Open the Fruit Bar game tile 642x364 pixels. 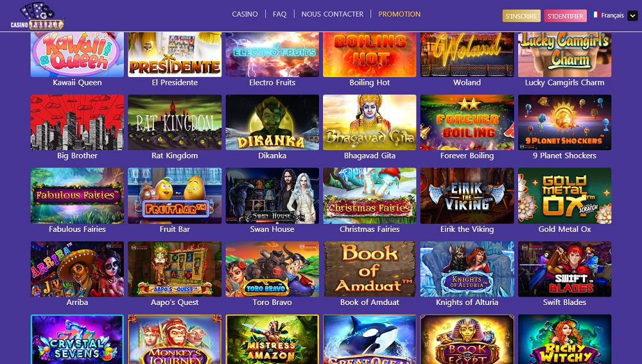click(175, 196)
